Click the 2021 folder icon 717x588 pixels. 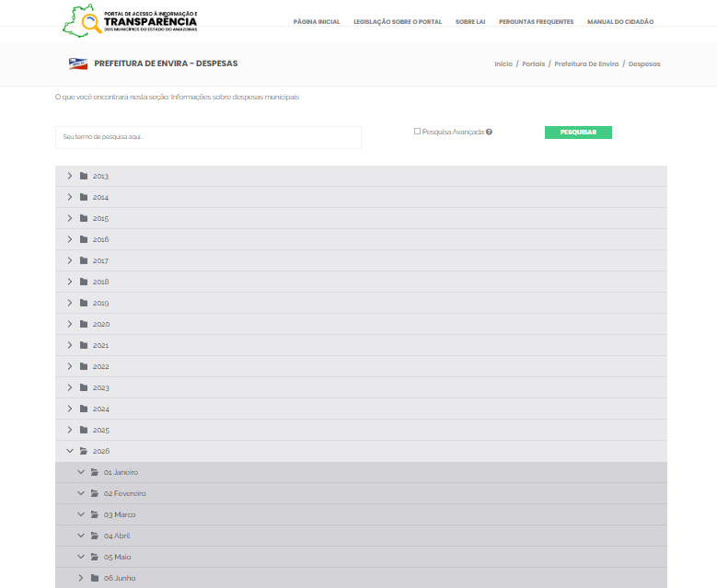click(x=84, y=345)
